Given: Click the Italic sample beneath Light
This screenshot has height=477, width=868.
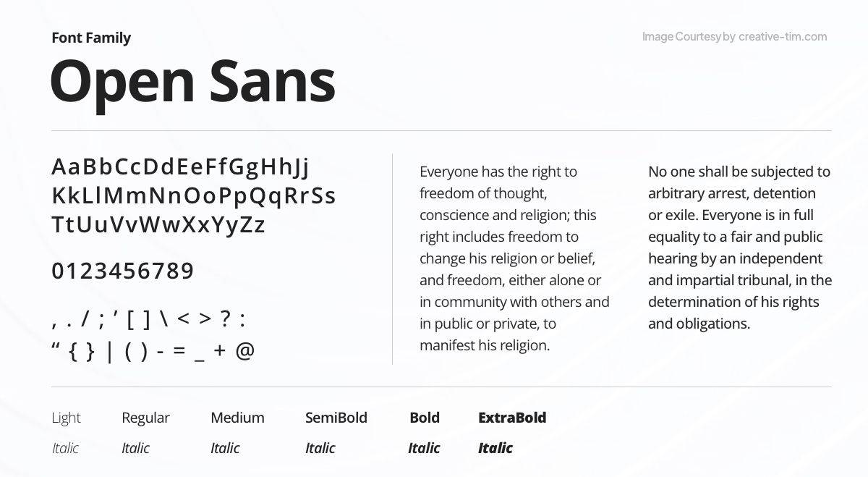Looking at the screenshot, I should (x=65, y=448).
